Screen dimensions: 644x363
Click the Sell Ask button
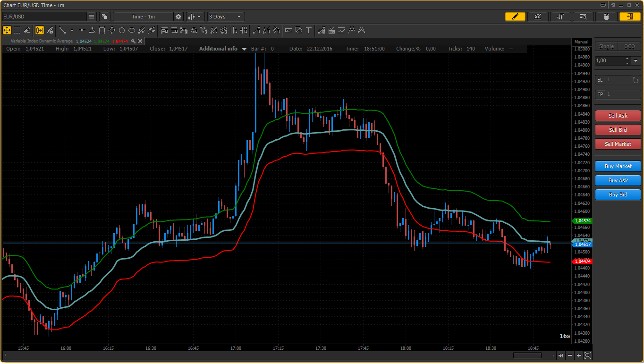click(x=618, y=116)
